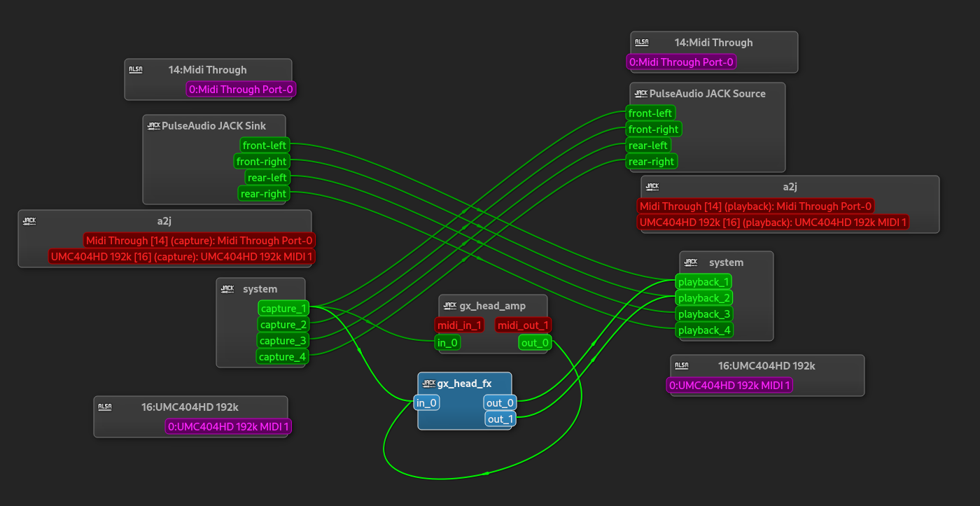Screen dimensions: 980x506
Task: Select rear-right port of PulseAudio JACK Sink
Action: coord(263,194)
